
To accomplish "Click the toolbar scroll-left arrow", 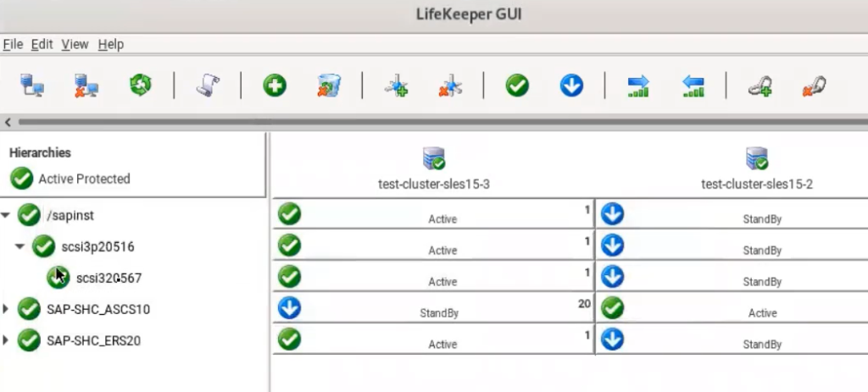I will [8, 122].
